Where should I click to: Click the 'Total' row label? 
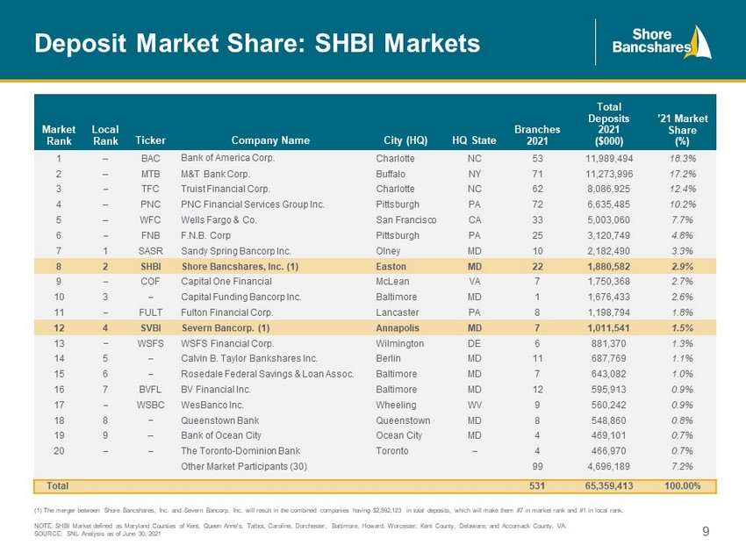pyautogui.click(x=58, y=485)
